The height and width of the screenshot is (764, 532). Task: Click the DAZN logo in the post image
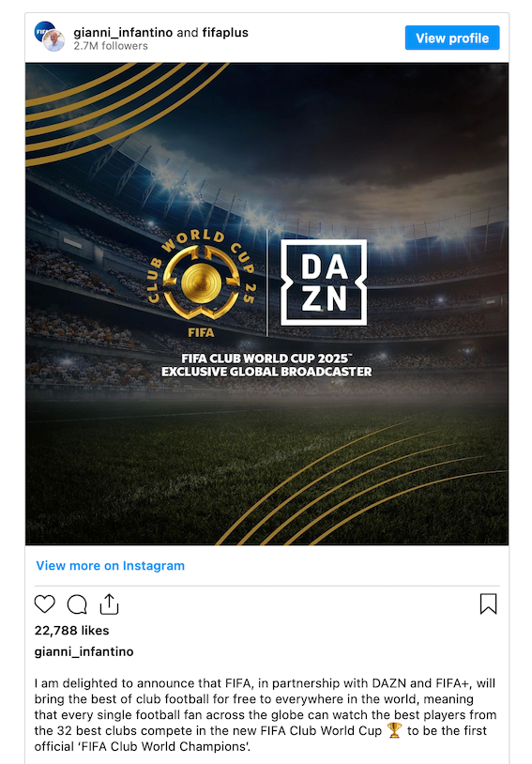coord(324,283)
